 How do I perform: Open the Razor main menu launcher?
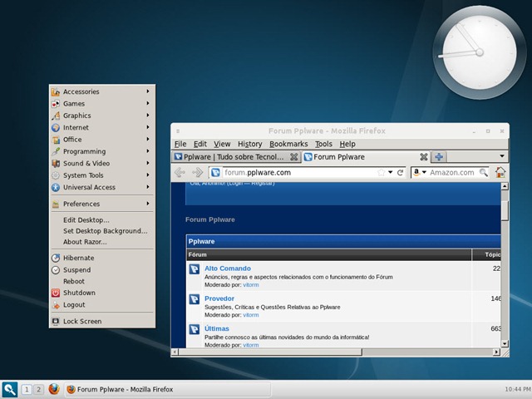click(x=9, y=389)
